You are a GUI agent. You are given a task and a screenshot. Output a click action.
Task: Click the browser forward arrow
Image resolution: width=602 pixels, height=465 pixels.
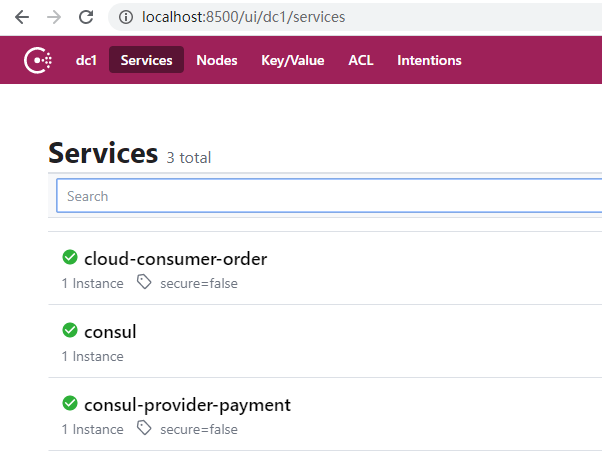[x=54, y=17]
